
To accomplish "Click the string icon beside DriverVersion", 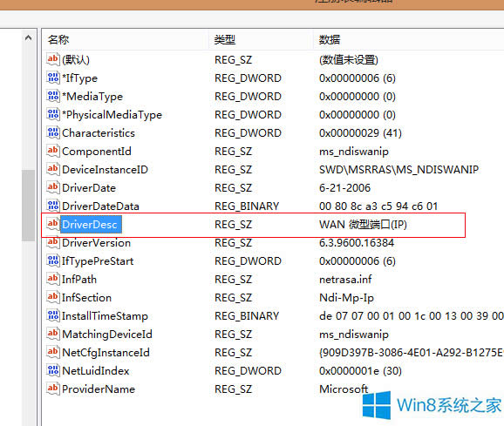I will click(52, 242).
